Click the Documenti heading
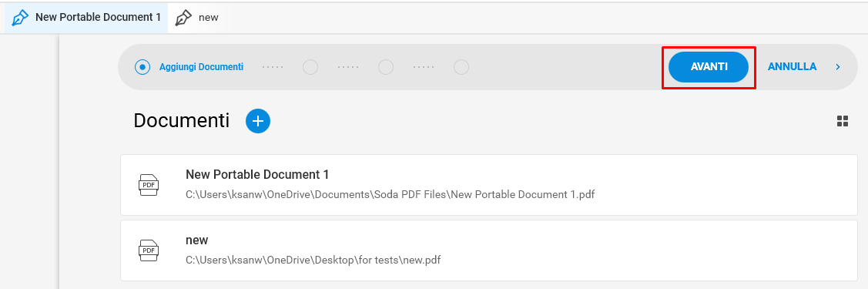The image size is (868, 289). (x=182, y=121)
